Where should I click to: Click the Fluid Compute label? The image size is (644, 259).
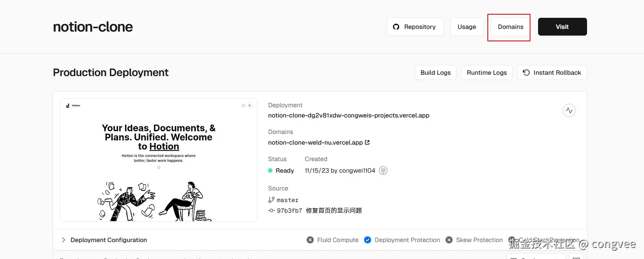(338, 240)
